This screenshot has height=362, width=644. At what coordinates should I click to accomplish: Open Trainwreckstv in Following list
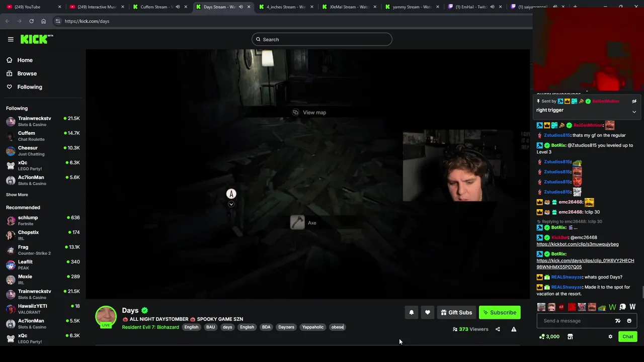click(43, 121)
